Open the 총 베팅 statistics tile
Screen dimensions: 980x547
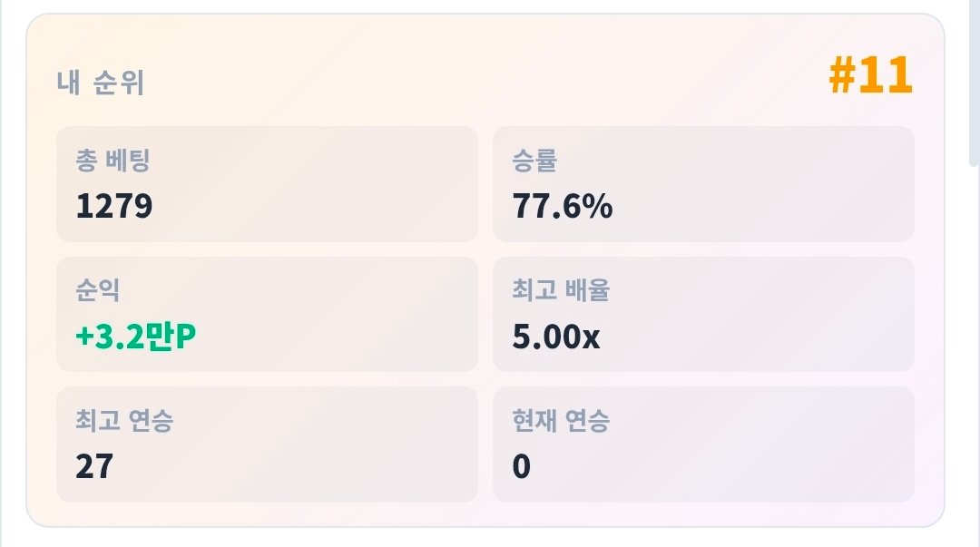click(267, 184)
